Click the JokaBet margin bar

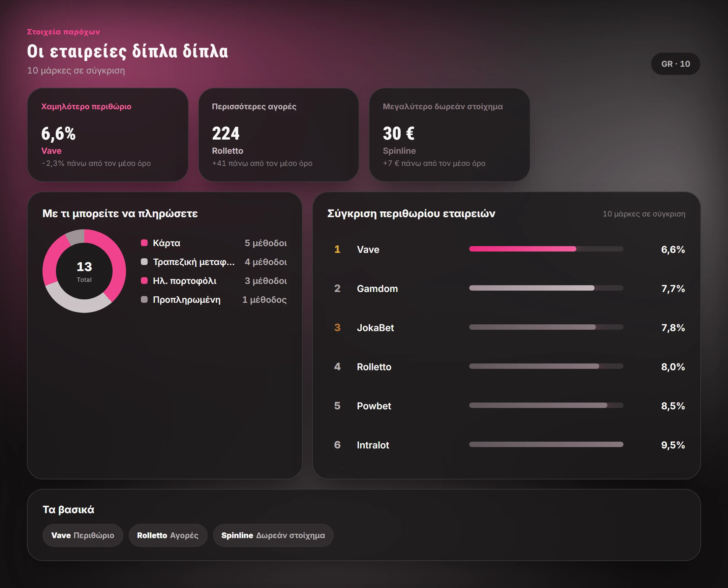pos(546,327)
